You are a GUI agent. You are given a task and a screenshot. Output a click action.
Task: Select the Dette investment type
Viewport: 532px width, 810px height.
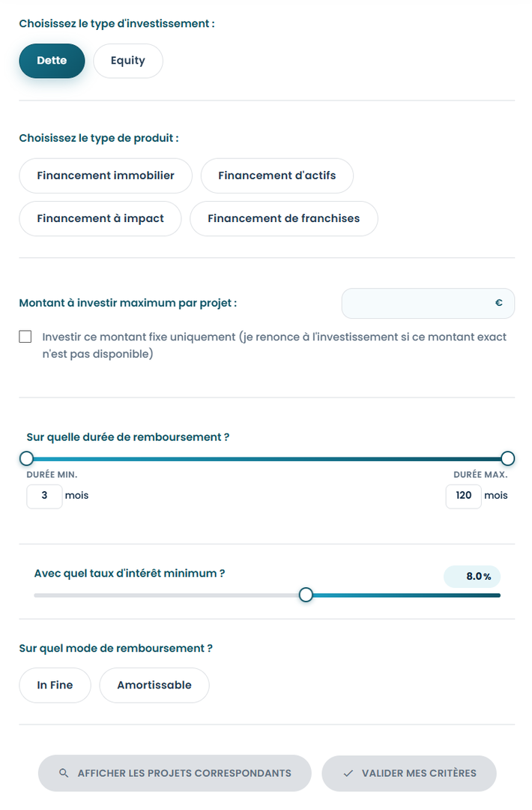click(52, 61)
